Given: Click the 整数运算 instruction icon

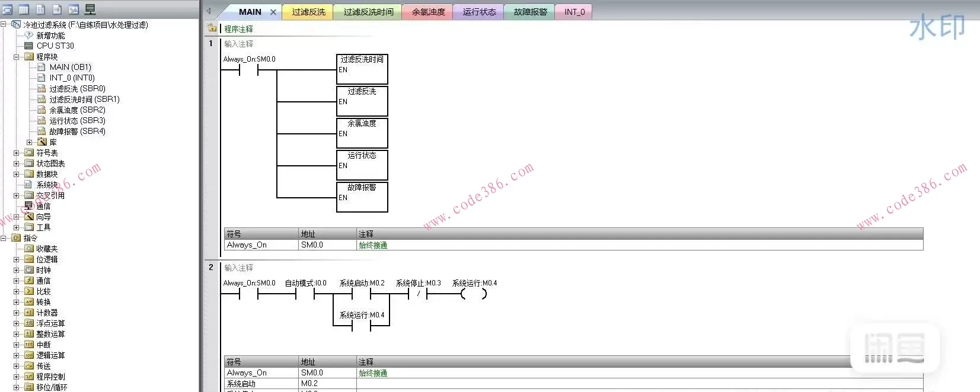Looking at the screenshot, I should pyautogui.click(x=28, y=334).
